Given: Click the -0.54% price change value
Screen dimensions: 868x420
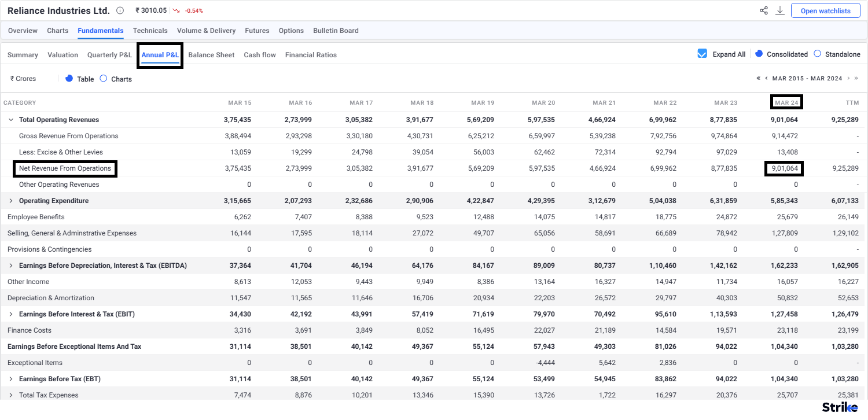Looking at the screenshot, I should [194, 10].
